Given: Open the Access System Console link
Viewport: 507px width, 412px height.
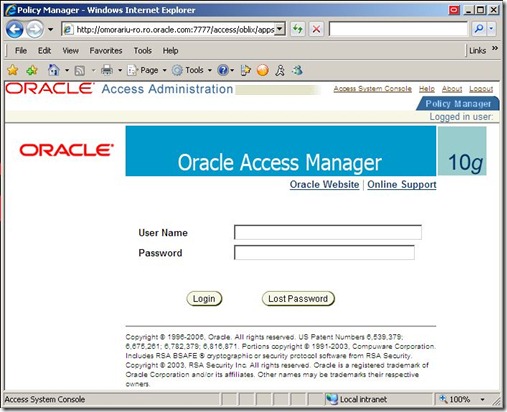Looking at the screenshot, I should click(x=373, y=89).
